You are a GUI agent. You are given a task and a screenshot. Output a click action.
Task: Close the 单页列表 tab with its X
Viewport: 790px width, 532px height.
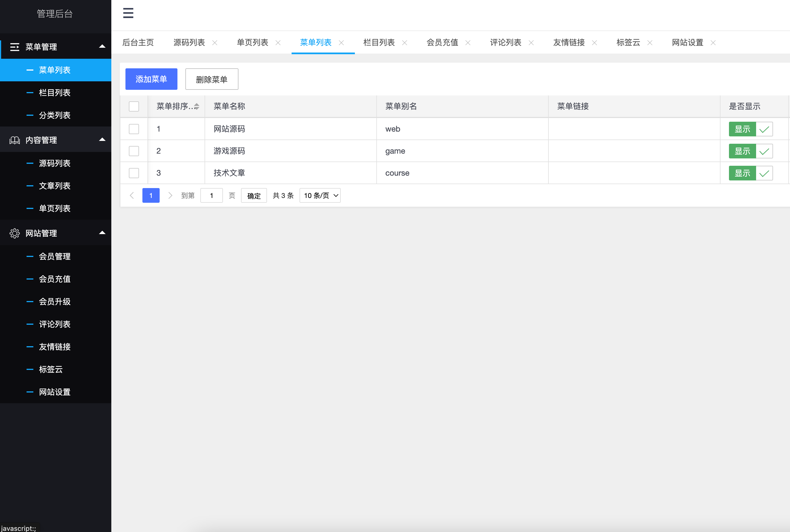click(278, 43)
